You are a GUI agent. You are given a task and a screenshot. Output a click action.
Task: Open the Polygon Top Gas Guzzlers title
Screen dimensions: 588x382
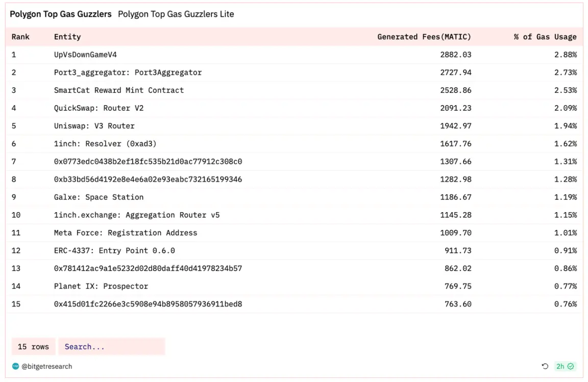(x=61, y=14)
